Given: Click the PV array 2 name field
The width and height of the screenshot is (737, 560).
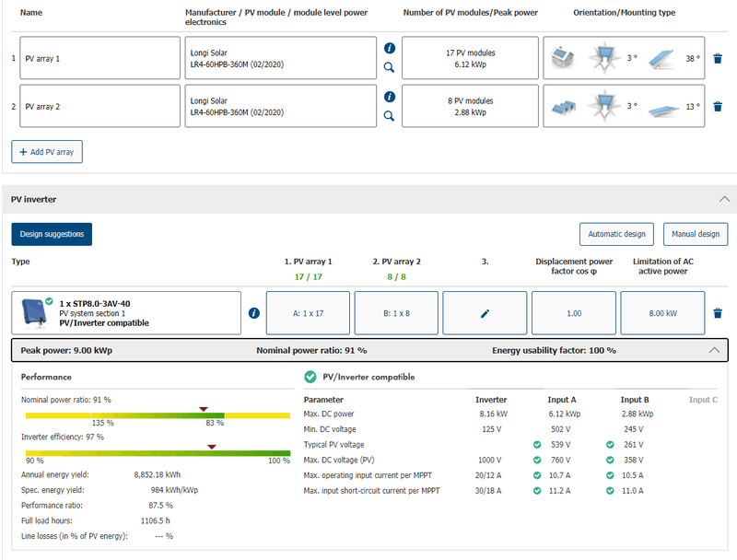Looking at the screenshot, I should (99, 106).
